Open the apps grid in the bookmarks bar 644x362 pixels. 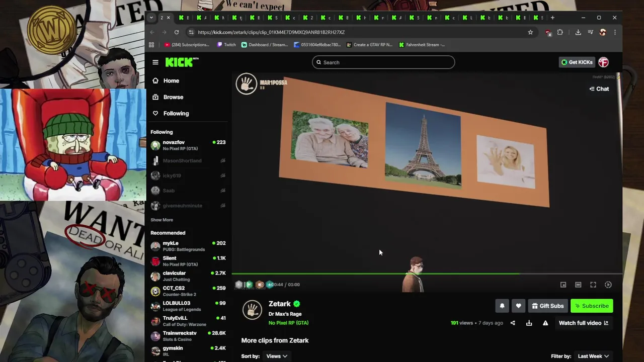151,45
